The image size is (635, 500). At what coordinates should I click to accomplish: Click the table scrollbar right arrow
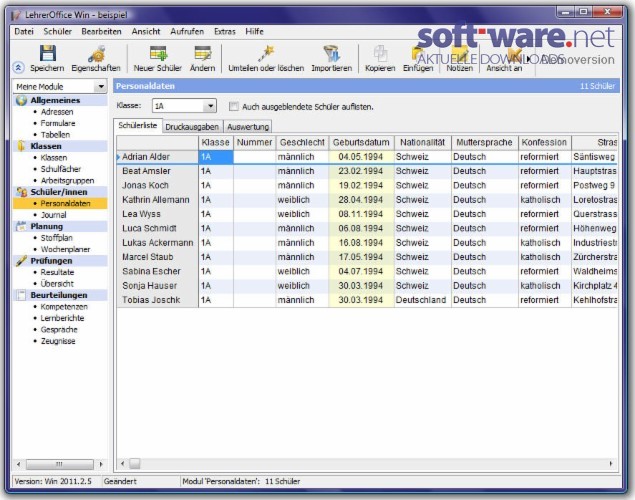(x=611, y=464)
